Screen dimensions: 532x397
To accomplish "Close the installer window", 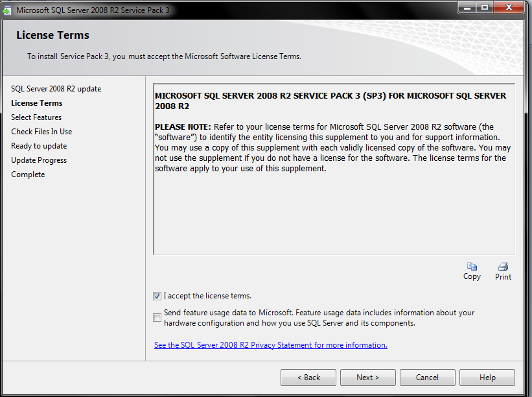I will [x=509, y=8].
